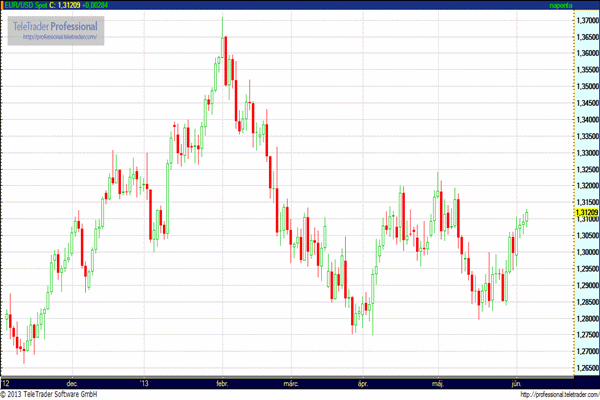Select the 'márc.' label on the time axis
The width and height of the screenshot is (600, 400).
pos(291,383)
